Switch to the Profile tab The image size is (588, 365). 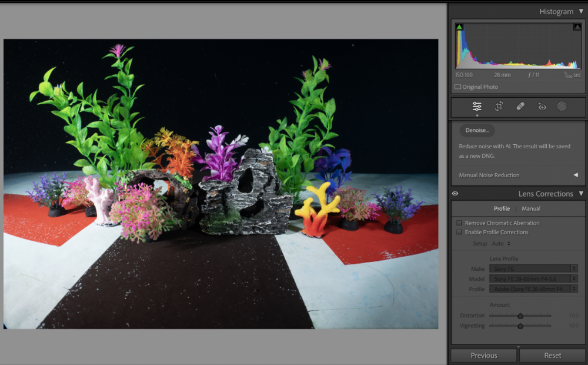(x=502, y=209)
